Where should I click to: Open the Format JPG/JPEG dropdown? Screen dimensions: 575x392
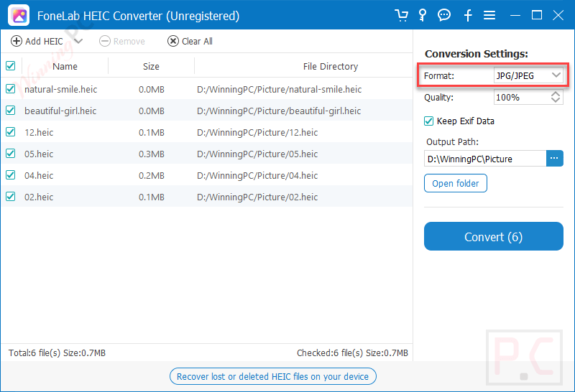(528, 75)
